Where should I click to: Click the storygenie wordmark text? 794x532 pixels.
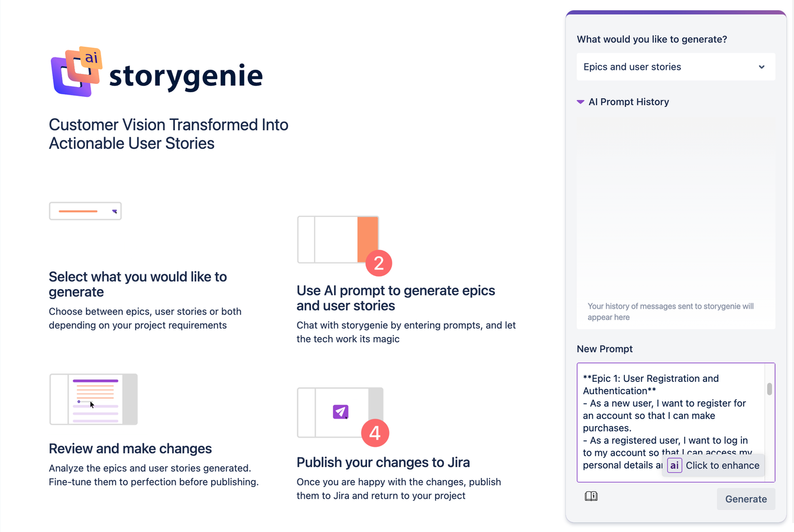[x=186, y=76]
